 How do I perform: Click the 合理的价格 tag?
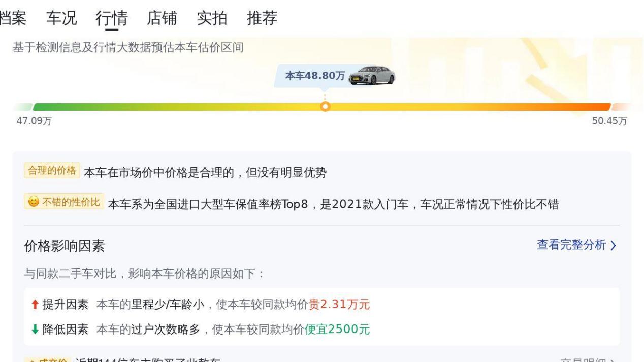point(52,171)
